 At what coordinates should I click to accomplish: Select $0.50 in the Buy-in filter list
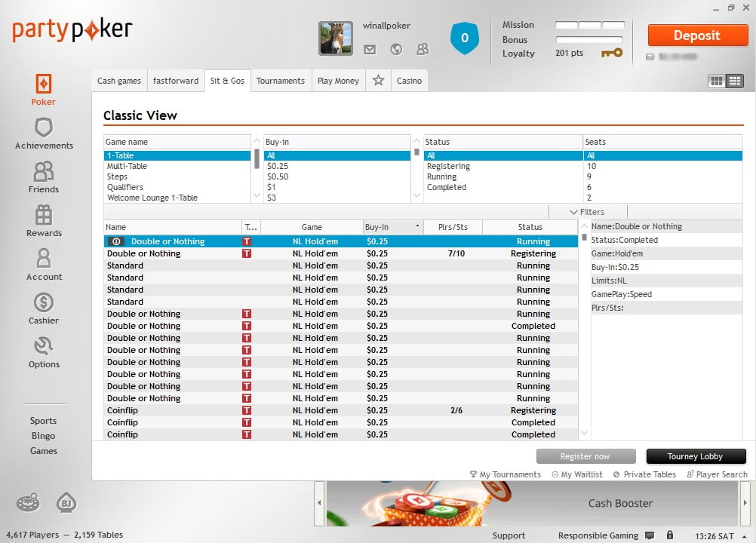click(x=337, y=176)
